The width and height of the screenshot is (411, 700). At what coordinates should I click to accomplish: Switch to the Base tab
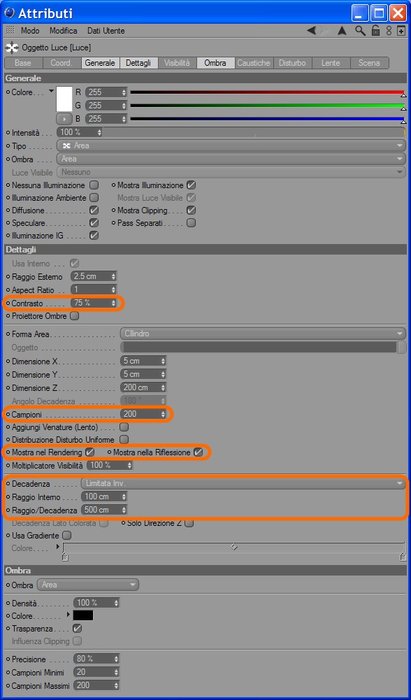click(23, 63)
